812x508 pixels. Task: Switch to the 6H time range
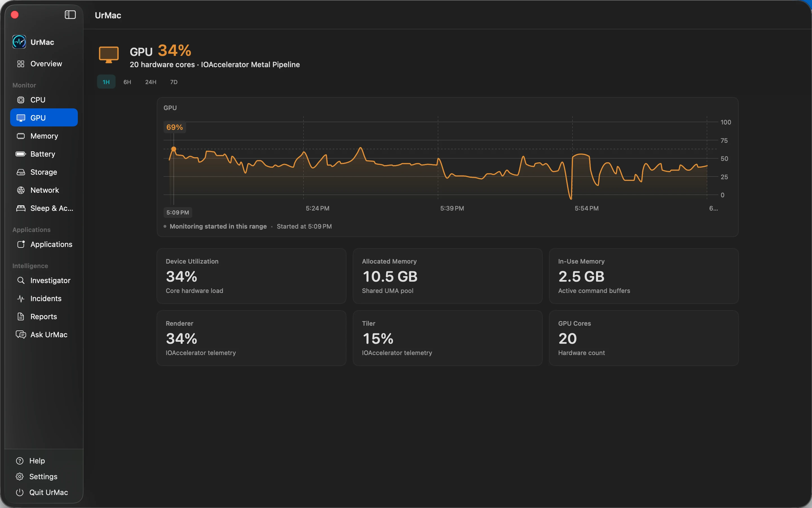pyautogui.click(x=127, y=82)
